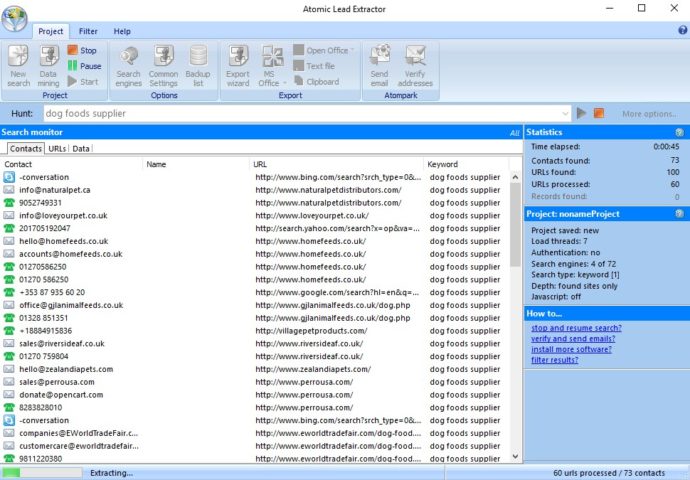
Task: Open the Backup list
Action: (x=198, y=64)
